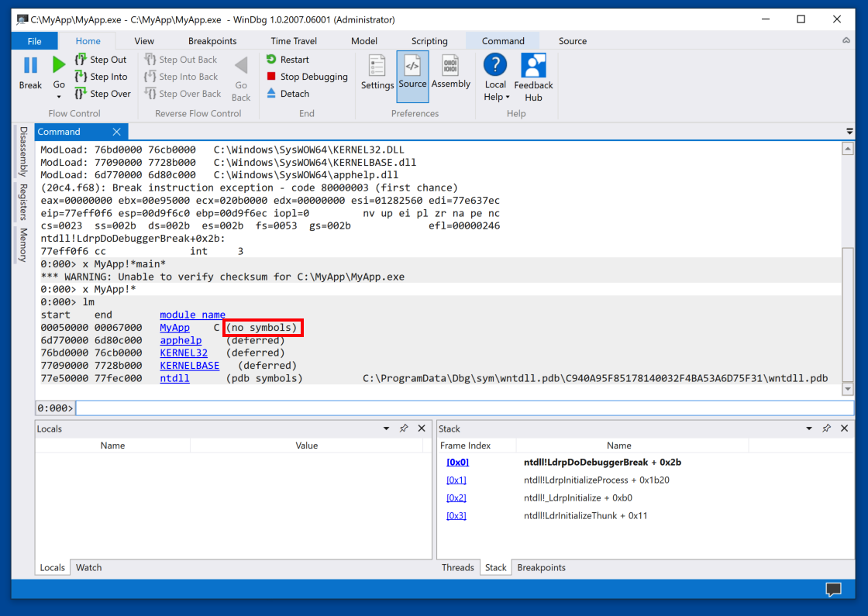Open the Watch tab

[88, 567]
